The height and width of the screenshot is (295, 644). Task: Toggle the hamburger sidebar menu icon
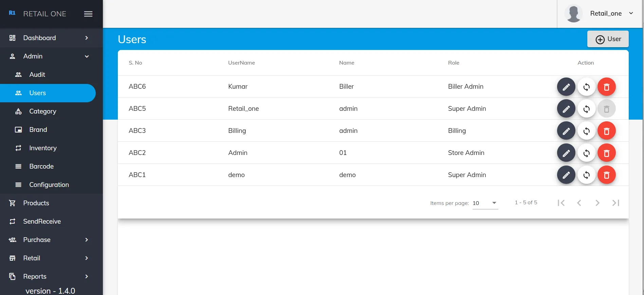[88, 14]
